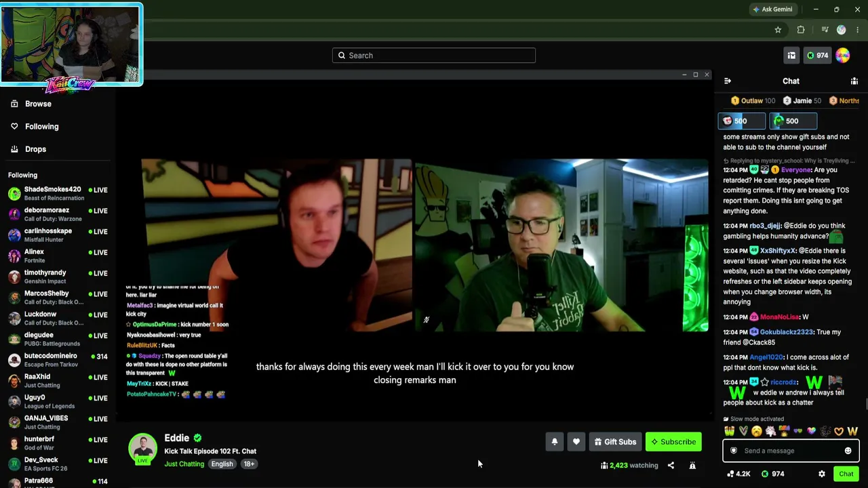This screenshot has height=488, width=868.
Task: Insert the gold W quick emote
Action: [852, 431]
